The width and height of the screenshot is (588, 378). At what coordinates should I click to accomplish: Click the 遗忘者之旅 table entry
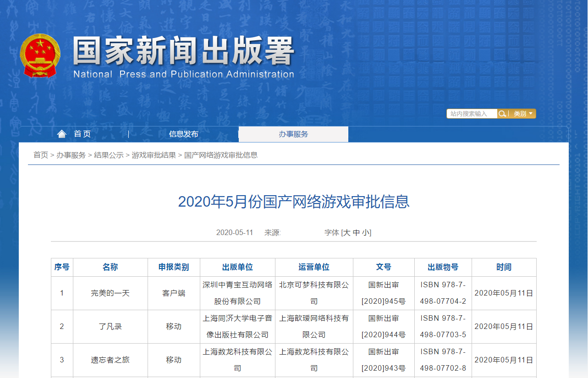tap(110, 360)
